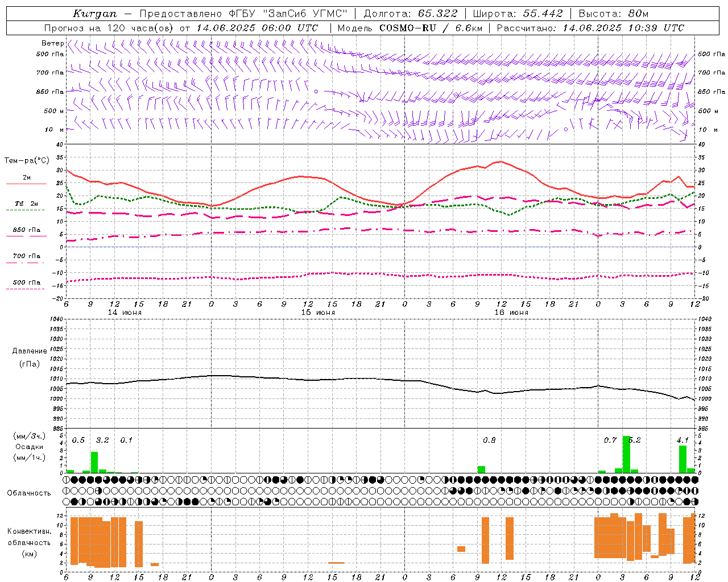Click the "700 гПа" temperature legend entry
Viewport: 728px width, 582px height.
pos(26,256)
